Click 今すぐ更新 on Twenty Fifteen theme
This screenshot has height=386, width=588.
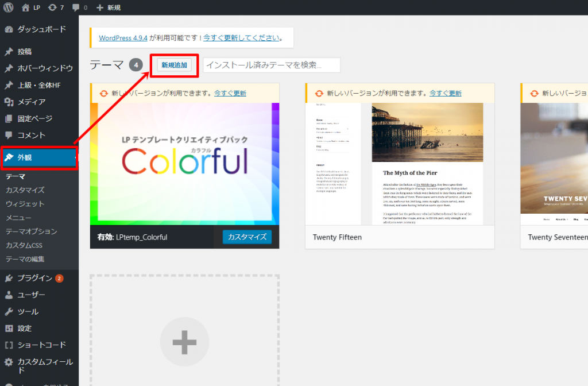[446, 94]
